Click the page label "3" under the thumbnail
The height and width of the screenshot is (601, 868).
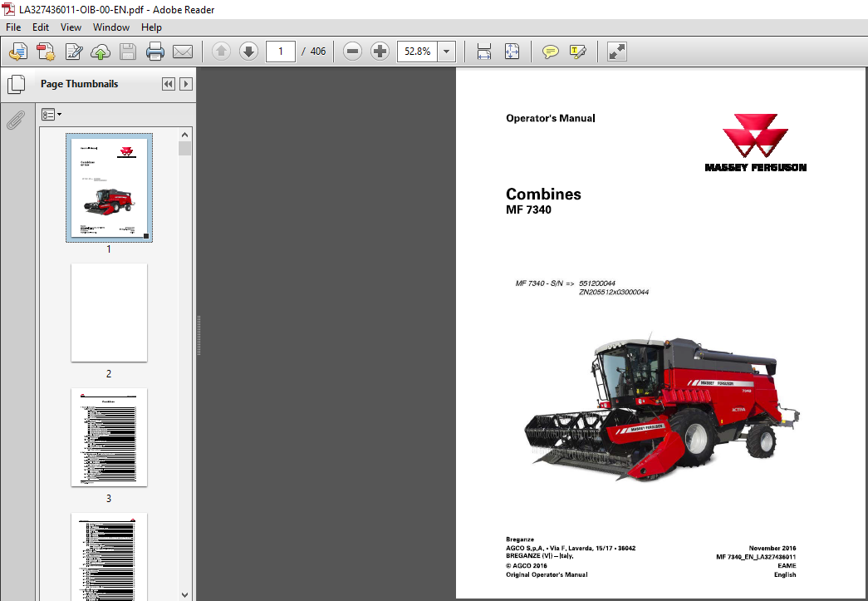[x=109, y=499]
